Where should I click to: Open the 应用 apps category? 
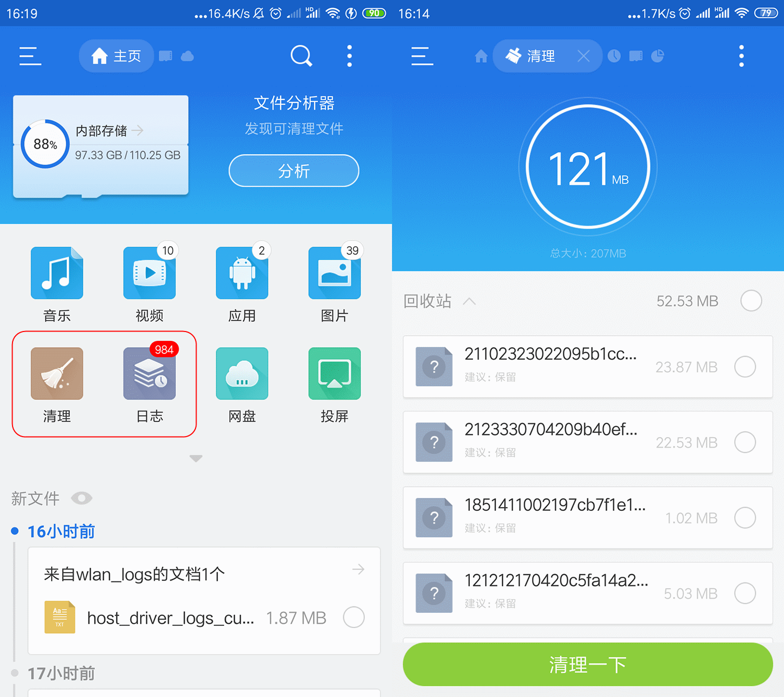coord(242,273)
